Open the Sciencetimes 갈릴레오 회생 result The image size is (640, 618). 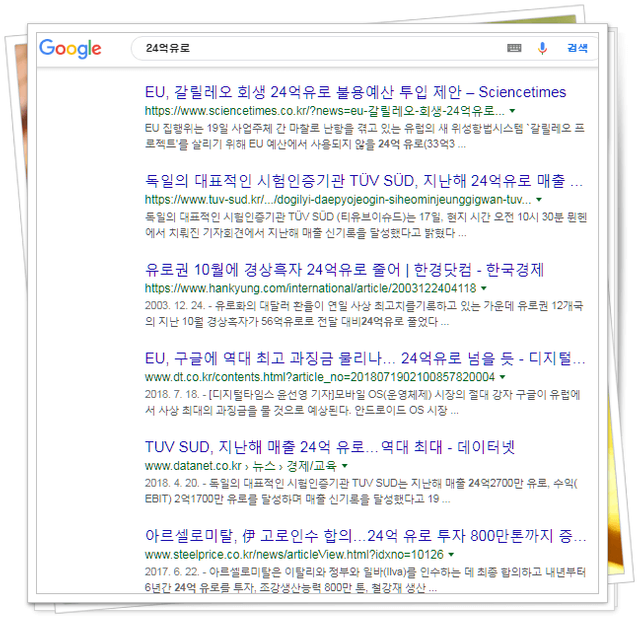[x=355, y=92]
